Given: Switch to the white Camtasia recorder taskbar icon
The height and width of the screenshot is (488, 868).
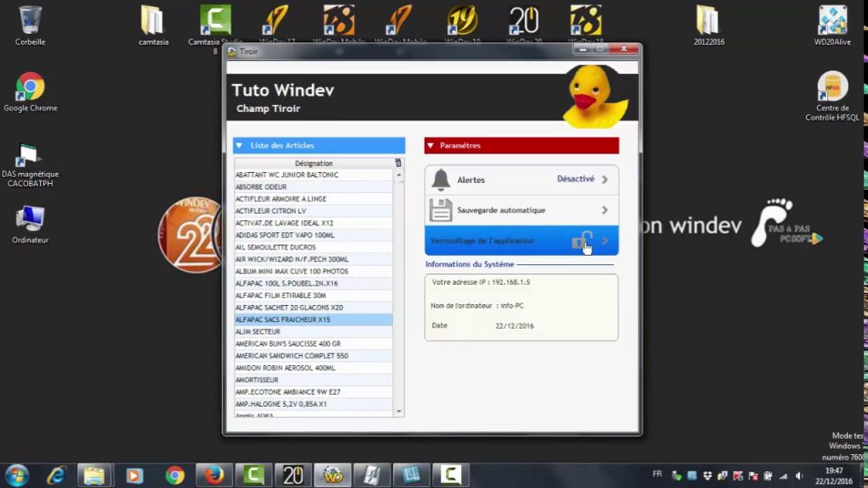Looking at the screenshot, I should 451,475.
